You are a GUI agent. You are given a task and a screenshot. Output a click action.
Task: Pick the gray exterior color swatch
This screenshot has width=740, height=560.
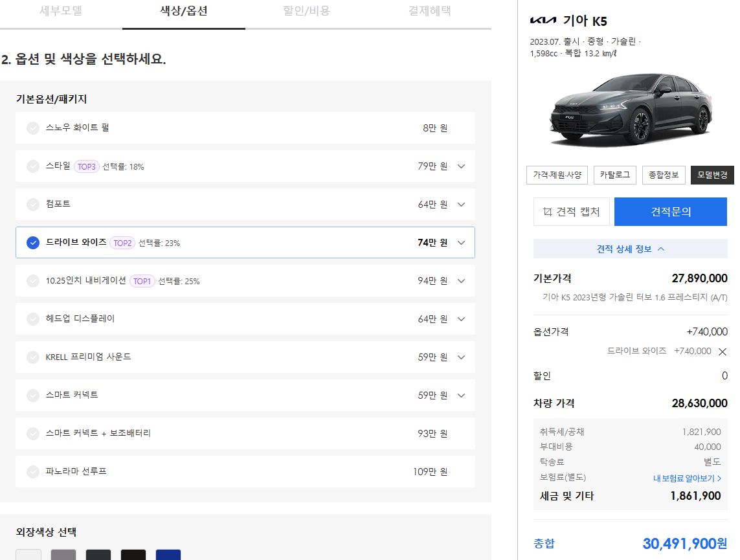[x=63, y=555]
